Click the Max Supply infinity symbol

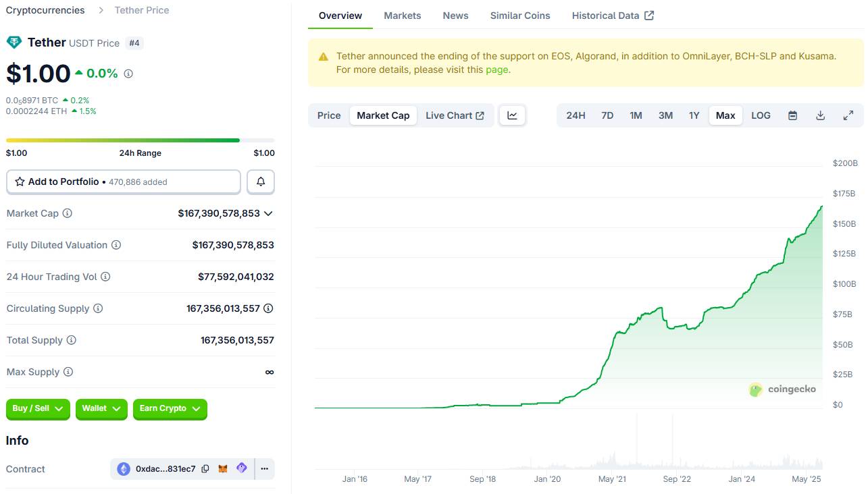(270, 372)
